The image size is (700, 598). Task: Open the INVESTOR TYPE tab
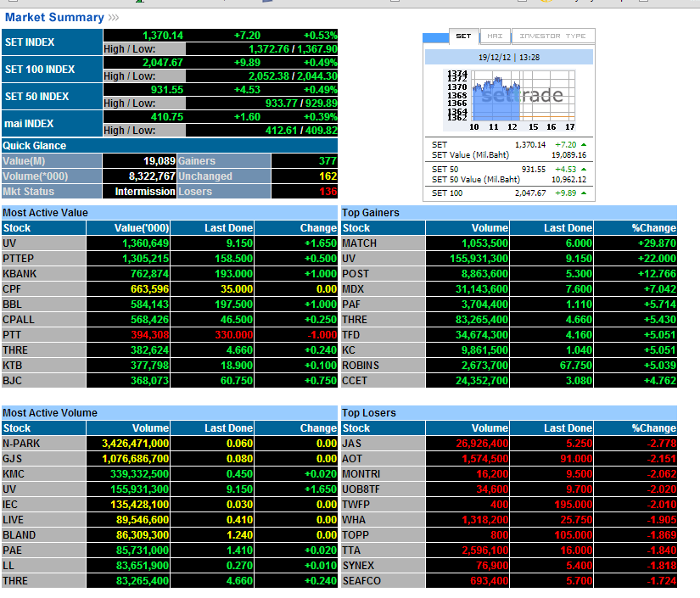(x=552, y=36)
